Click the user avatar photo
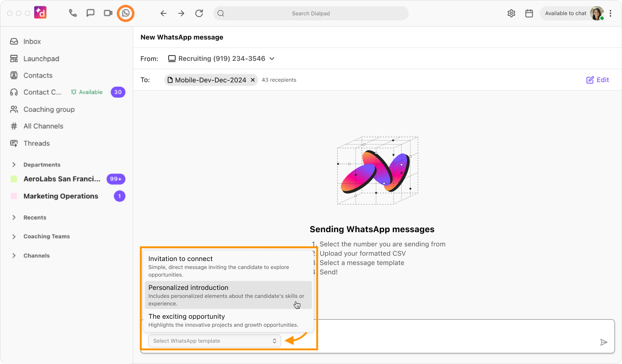This screenshot has width=622, height=364. pos(597,13)
